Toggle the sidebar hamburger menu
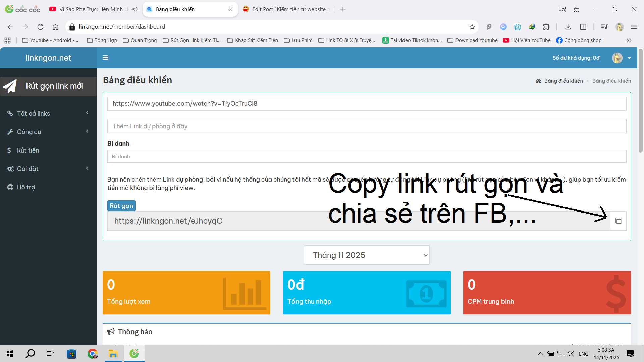The image size is (644, 362). (x=105, y=58)
